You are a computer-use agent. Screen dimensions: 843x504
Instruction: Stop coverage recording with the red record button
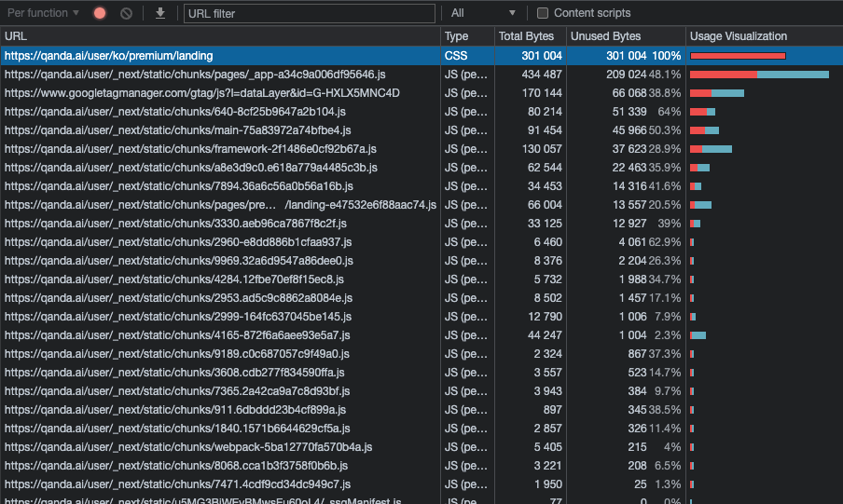point(100,13)
